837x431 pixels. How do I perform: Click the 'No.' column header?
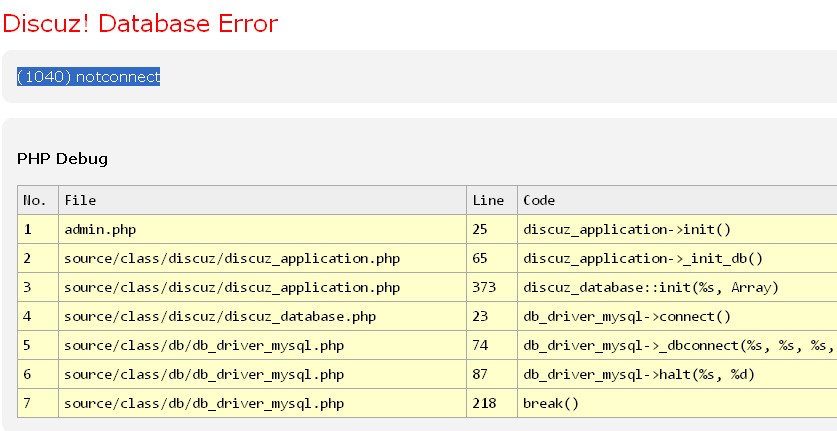[35, 201]
